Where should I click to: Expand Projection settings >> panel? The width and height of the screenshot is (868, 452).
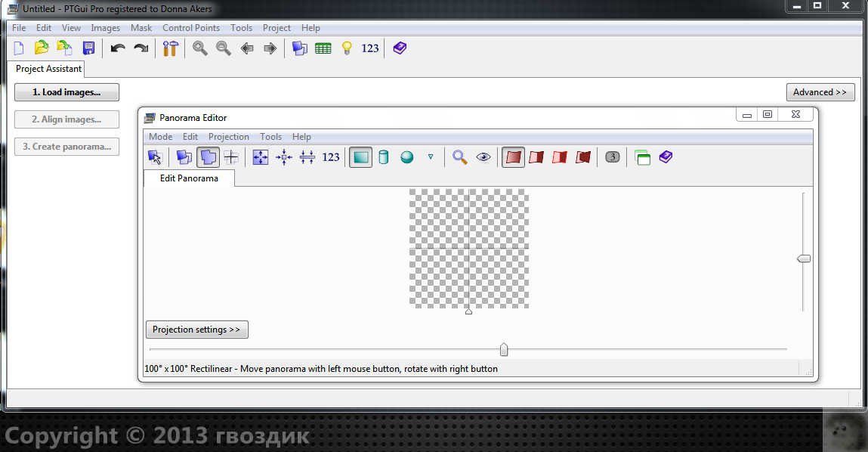tap(196, 330)
